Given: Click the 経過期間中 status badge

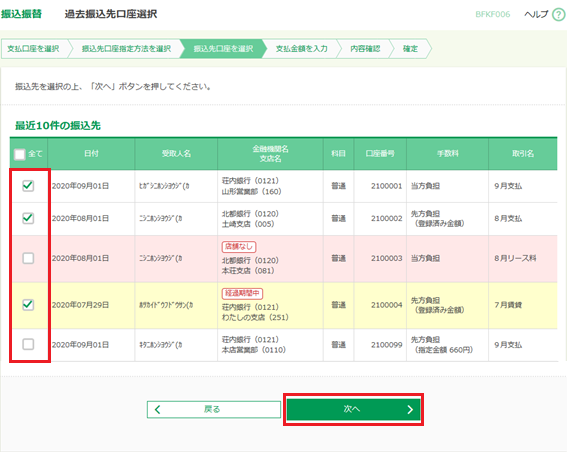Looking at the screenshot, I should tap(242, 293).
